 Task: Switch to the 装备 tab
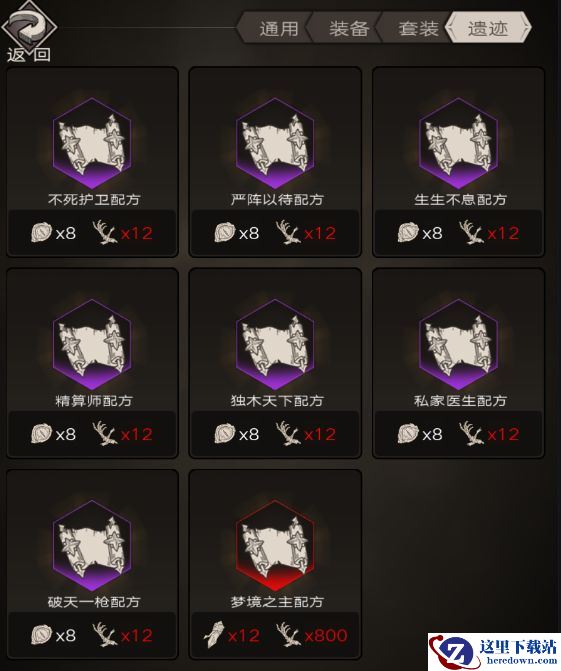coord(348,29)
